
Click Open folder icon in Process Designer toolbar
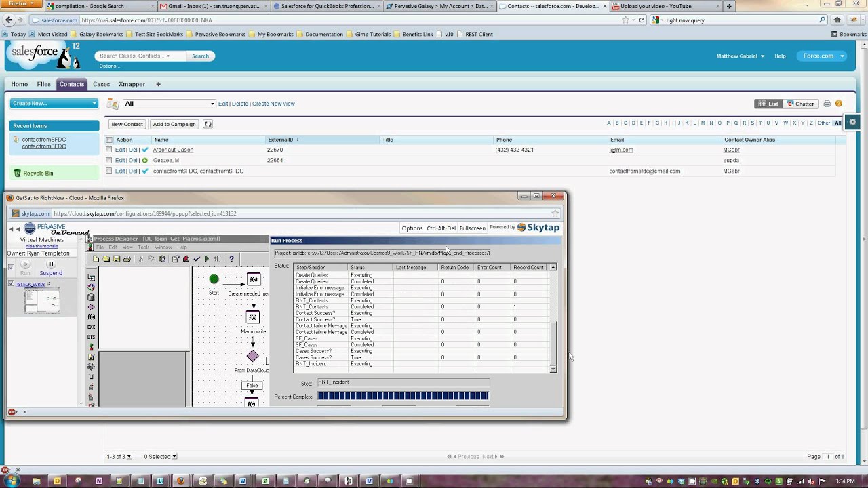106,259
